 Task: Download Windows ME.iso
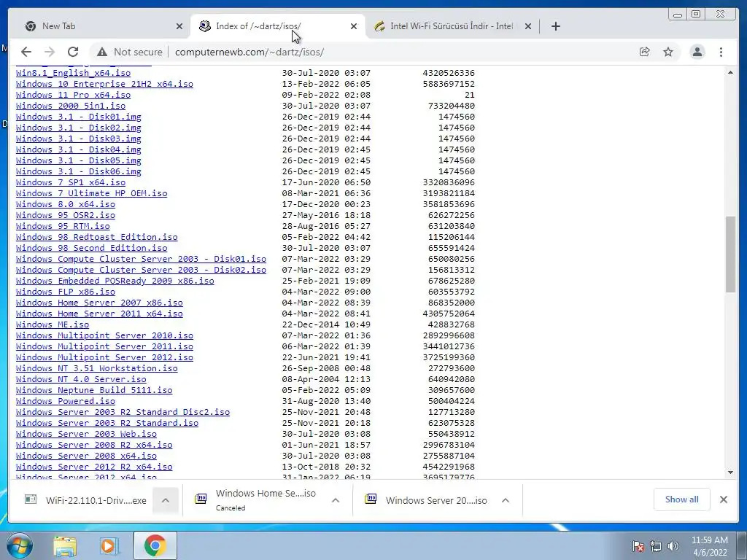pyautogui.click(x=53, y=324)
